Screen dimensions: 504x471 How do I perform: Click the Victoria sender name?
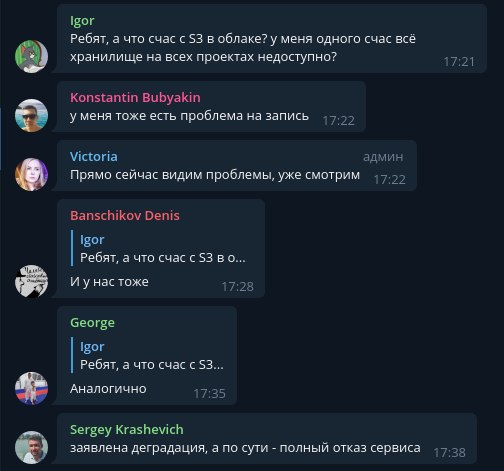coord(94,156)
